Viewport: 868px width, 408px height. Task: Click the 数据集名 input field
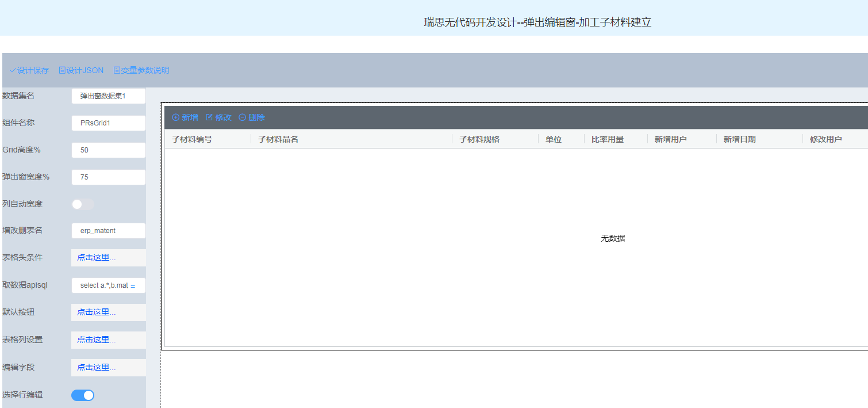(x=108, y=96)
